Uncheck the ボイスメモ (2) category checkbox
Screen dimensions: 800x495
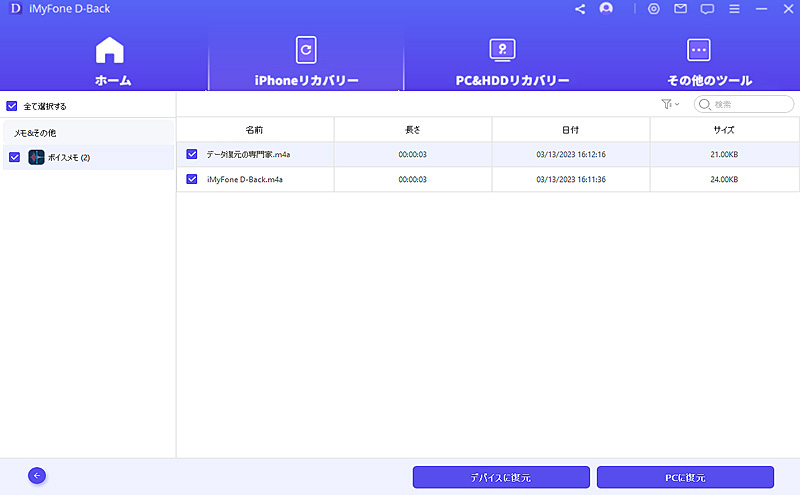click(14, 157)
